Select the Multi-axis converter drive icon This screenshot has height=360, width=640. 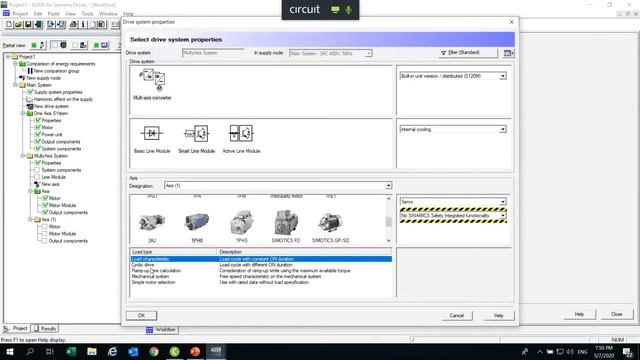(x=152, y=81)
